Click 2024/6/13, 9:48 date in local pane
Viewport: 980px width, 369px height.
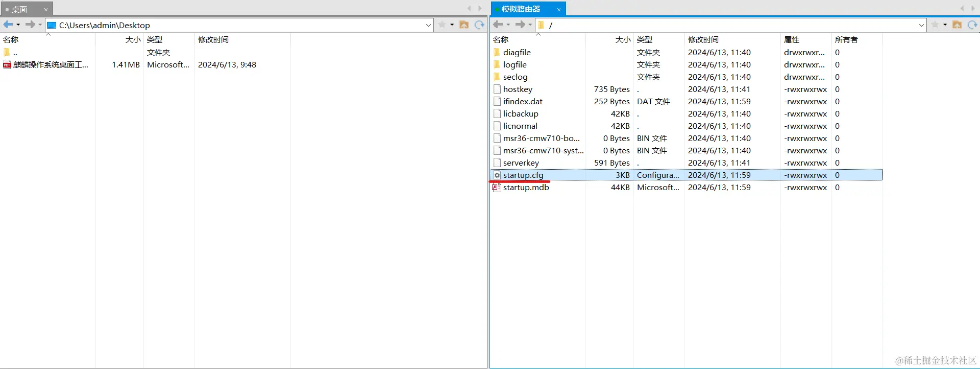point(227,64)
